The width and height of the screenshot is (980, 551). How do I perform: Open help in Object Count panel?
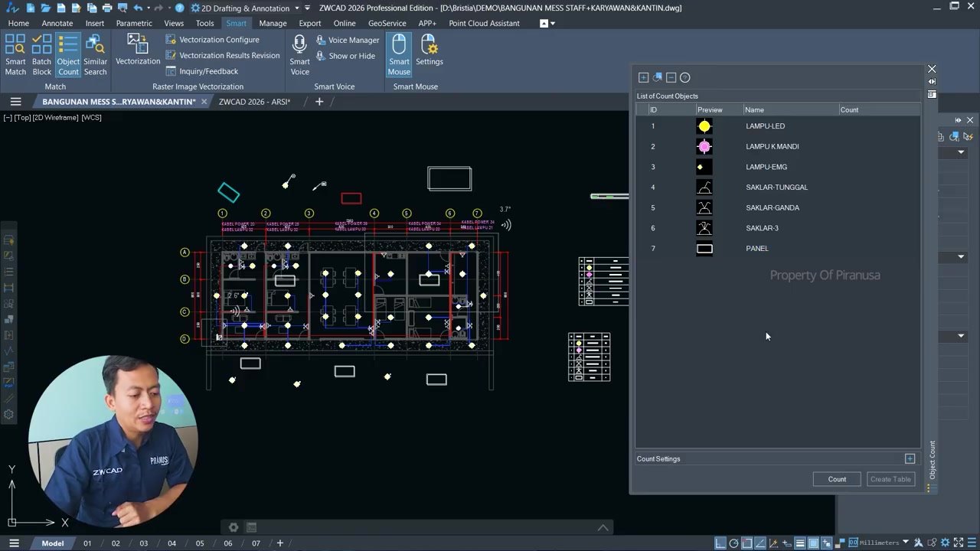tap(685, 77)
